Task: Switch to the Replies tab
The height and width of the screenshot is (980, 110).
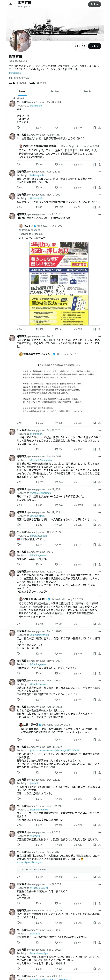Action: (x=55, y=91)
